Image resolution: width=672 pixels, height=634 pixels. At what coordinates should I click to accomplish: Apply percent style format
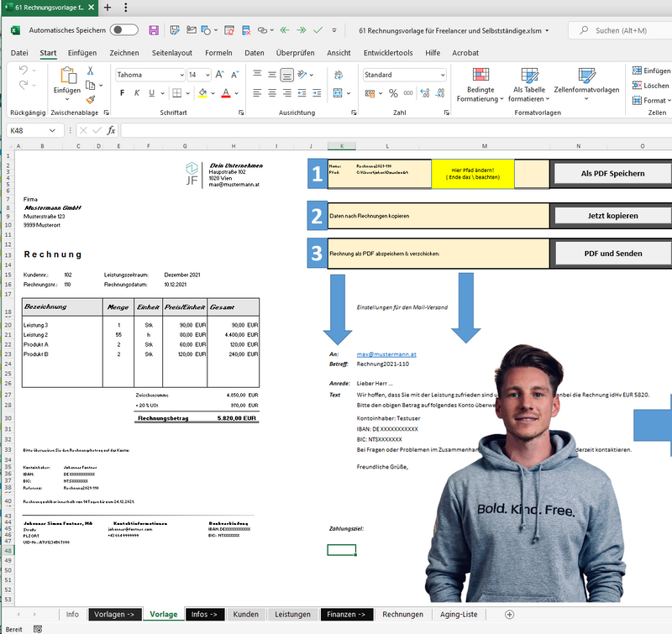tap(393, 93)
